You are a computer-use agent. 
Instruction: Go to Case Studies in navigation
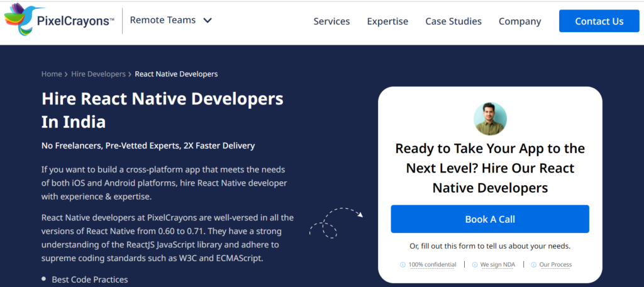tap(453, 21)
